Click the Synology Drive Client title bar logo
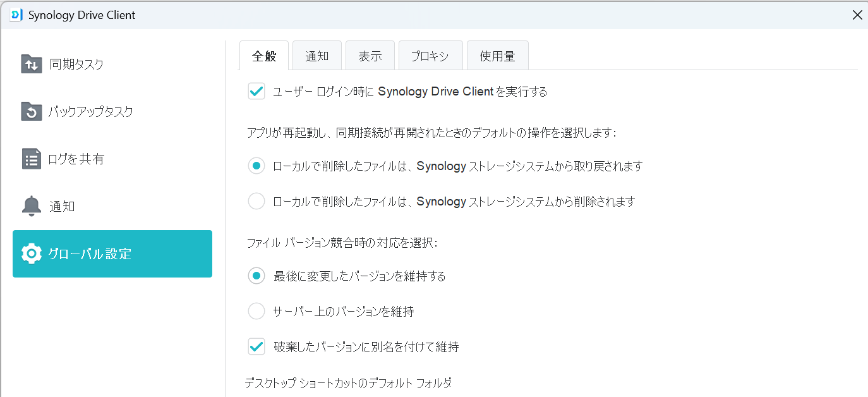Image resolution: width=868 pixels, height=397 pixels. point(16,15)
